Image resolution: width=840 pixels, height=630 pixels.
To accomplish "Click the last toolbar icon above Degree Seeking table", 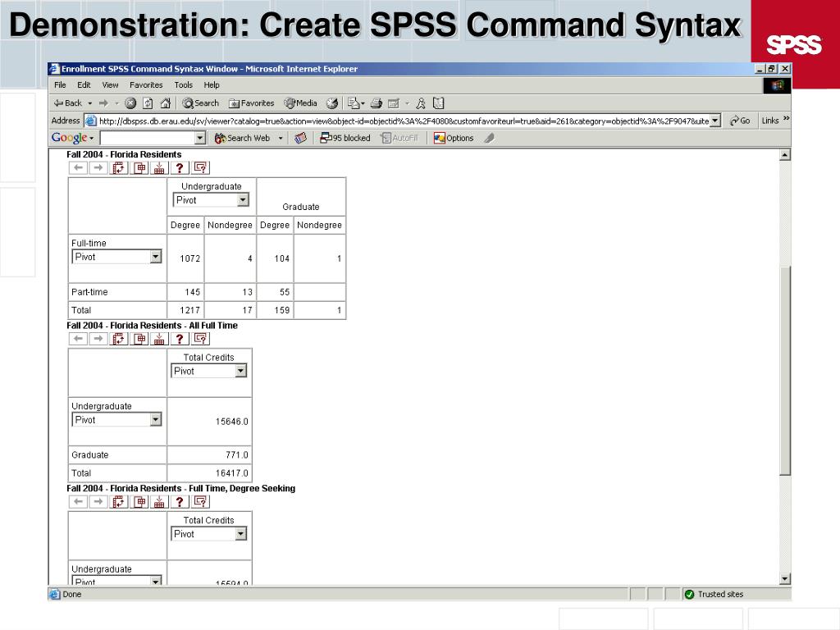I will pyautogui.click(x=200, y=502).
